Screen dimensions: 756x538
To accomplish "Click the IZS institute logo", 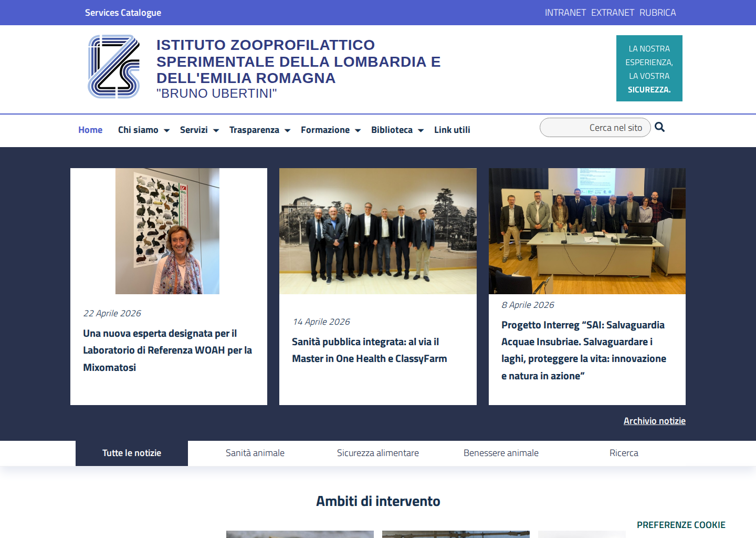I will 114,67.
